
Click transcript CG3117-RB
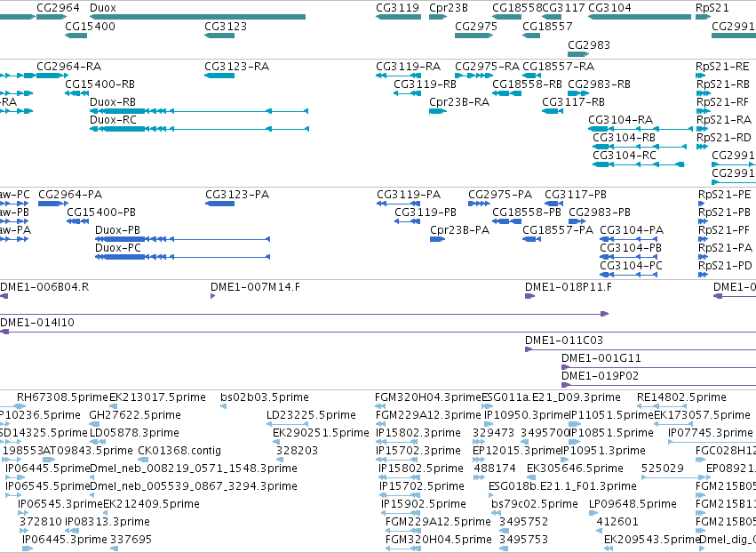[553, 111]
